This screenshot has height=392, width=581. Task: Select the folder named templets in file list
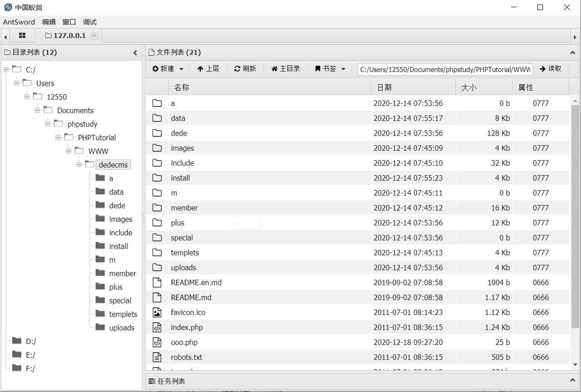pyautogui.click(x=185, y=253)
